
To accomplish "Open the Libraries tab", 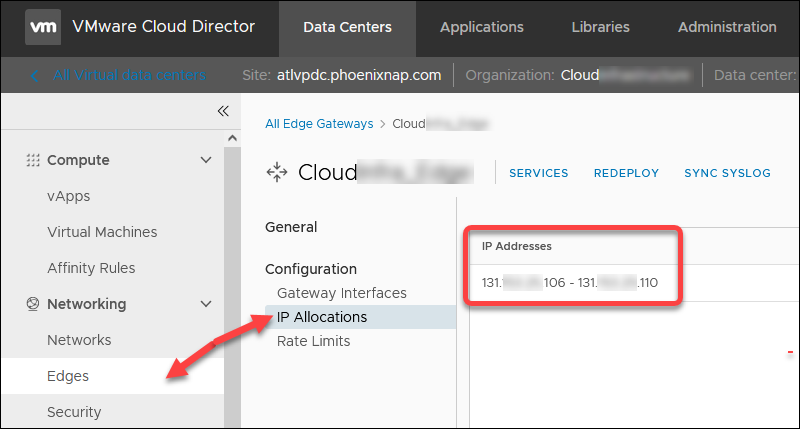I will [x=601, y=27].
